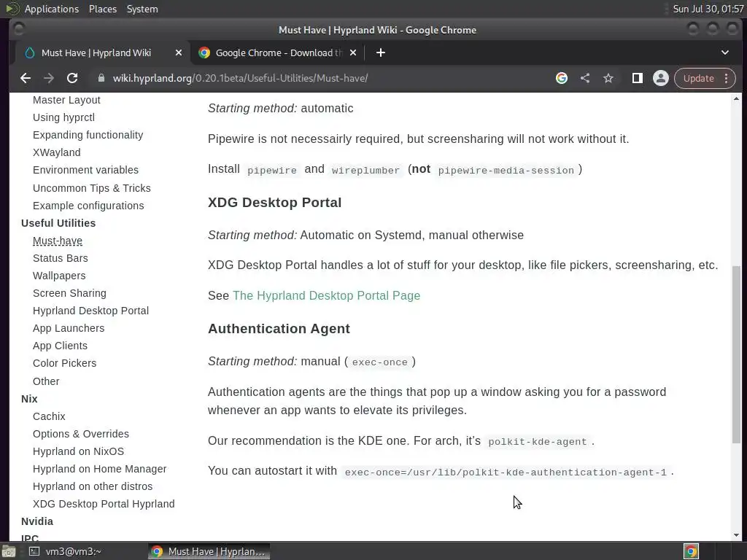Open the Chrome profile avatar menu
Screen dimensions: 747x560
click(661, 78)
